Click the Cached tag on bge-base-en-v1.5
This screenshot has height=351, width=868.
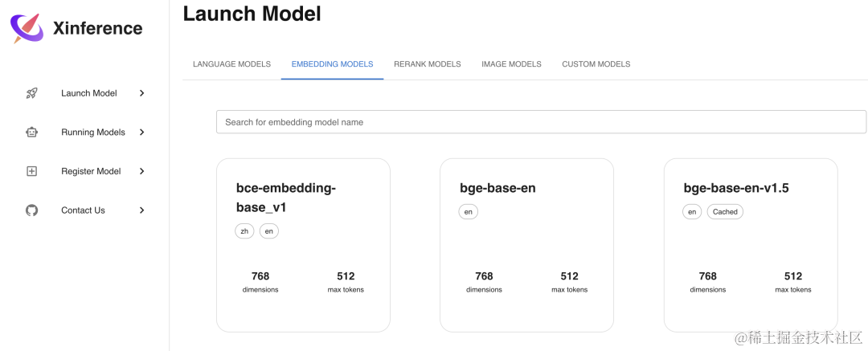[x=725, y=212]
